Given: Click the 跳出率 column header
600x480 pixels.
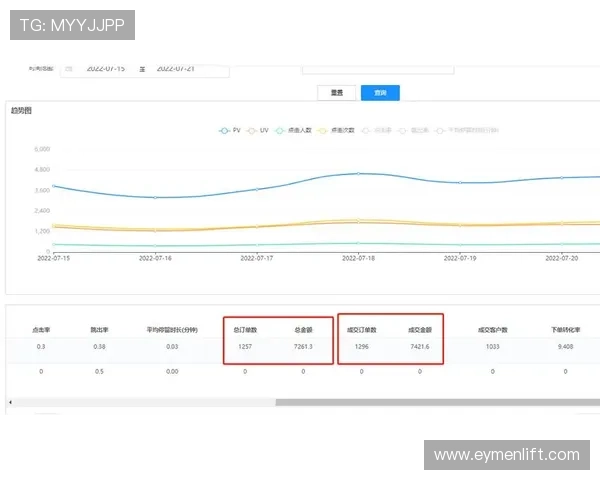Looking at the screenshot, I should pos(99,330).
